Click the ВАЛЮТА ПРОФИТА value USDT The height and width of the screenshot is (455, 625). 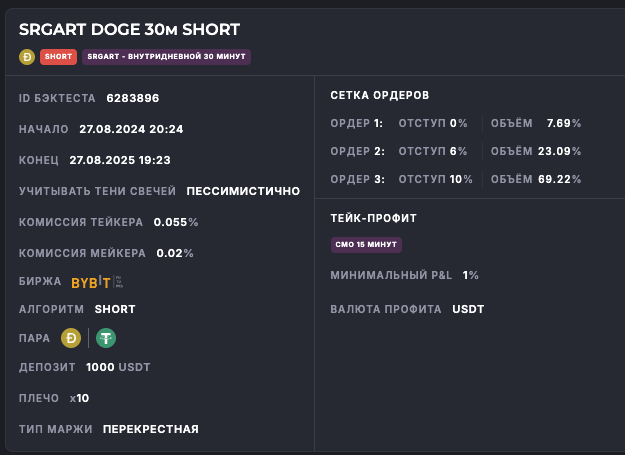click(x=468, y=309)
